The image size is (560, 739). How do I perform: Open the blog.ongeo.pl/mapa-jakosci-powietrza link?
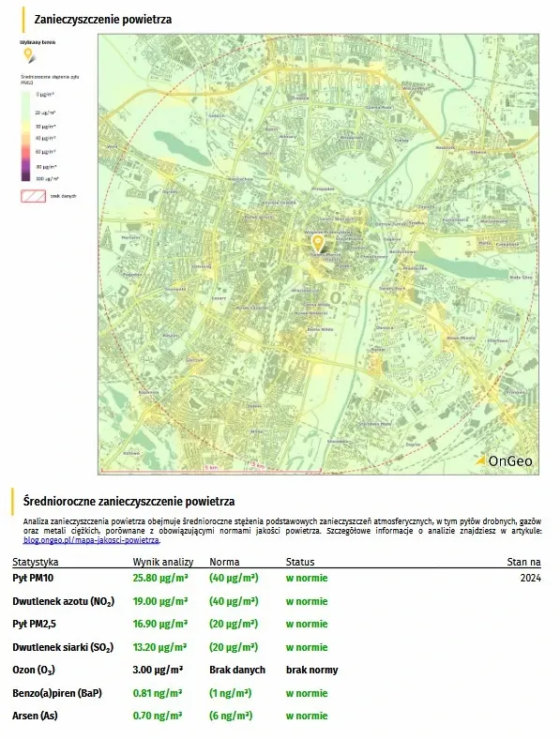pos(91,540)
